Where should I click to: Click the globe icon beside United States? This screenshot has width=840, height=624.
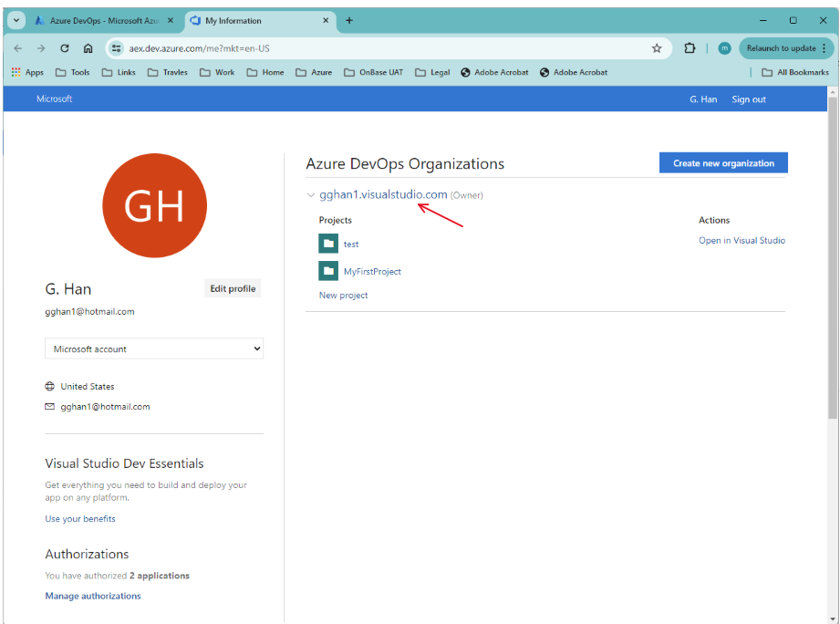[x=49, y=386]
